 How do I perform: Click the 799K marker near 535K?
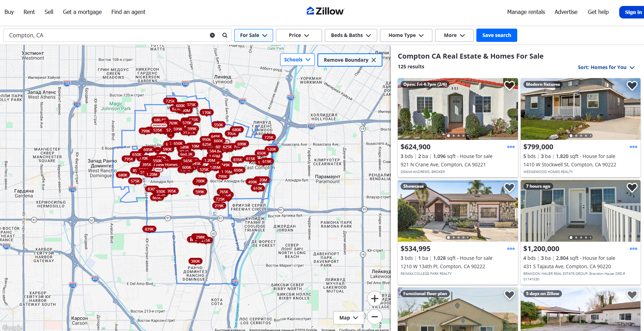click(146, 131)
